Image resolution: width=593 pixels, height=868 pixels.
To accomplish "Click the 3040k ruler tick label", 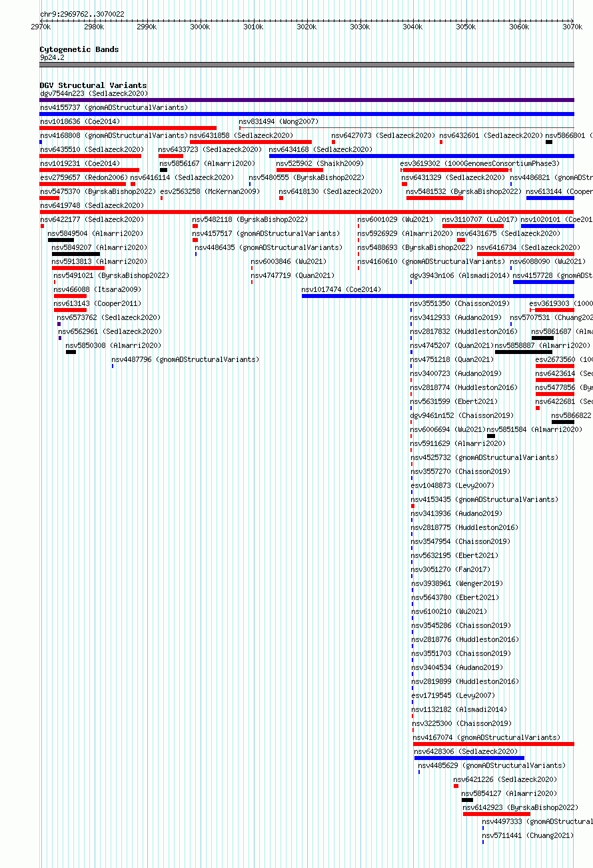I will coord(413,27).
